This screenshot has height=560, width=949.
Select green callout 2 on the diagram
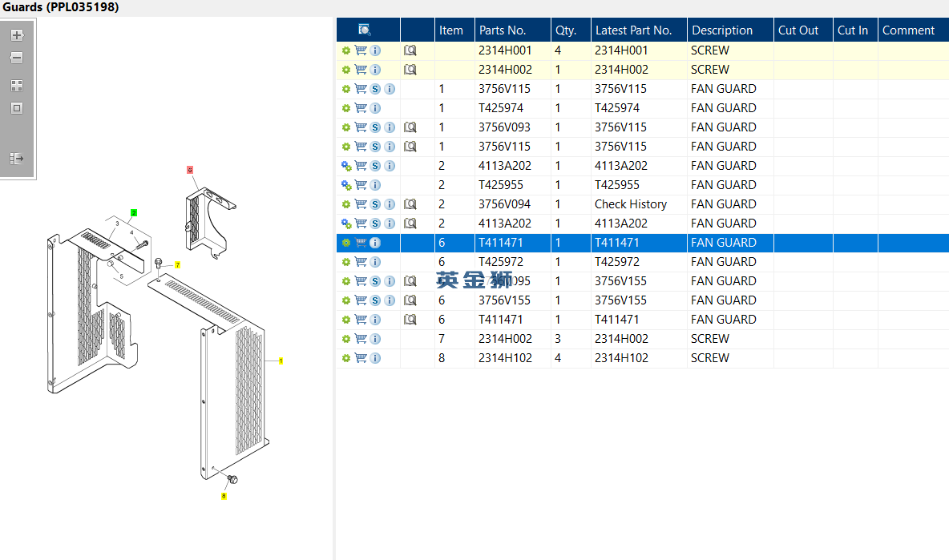pyautogui.click(x=134, y=213)
